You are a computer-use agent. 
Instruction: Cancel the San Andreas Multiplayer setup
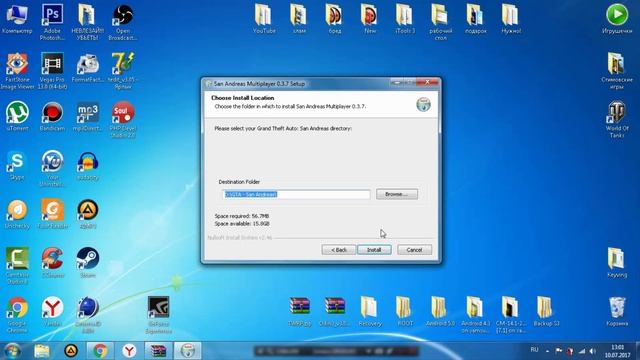click(414, 250)
